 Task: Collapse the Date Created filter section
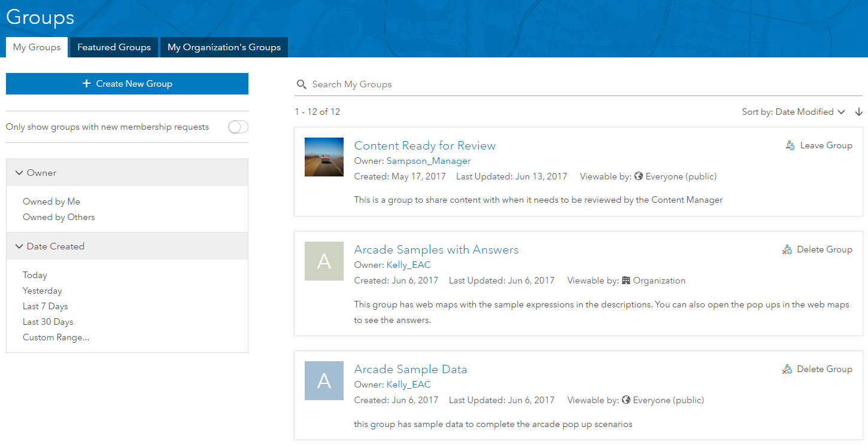pos(19,246)
